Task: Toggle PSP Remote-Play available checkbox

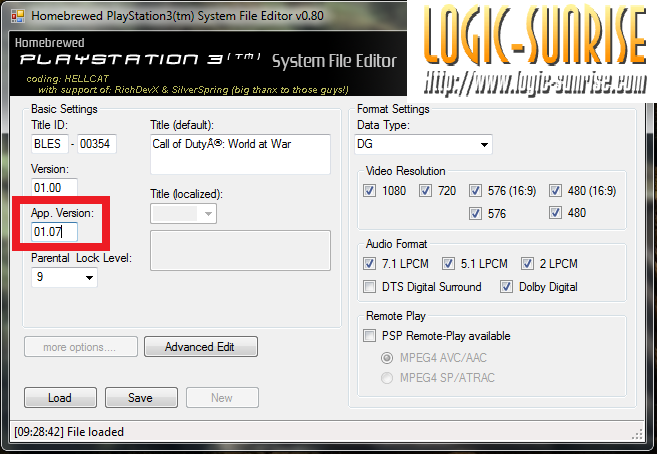Action: point(369,336)
